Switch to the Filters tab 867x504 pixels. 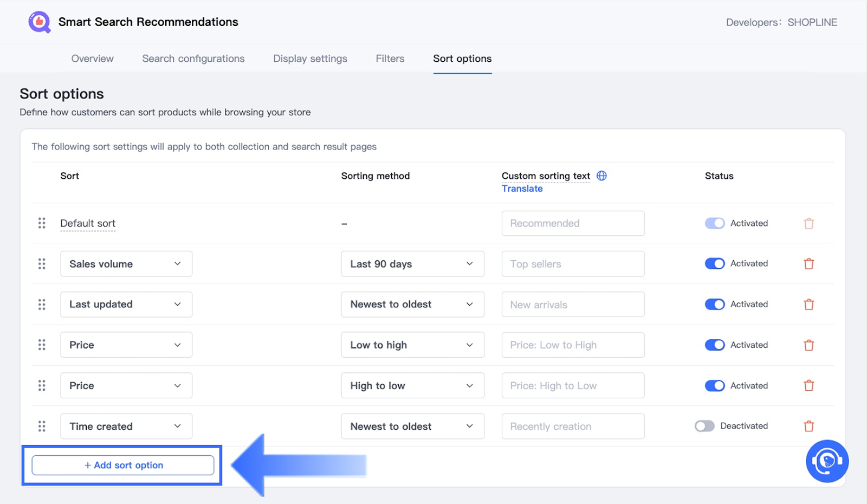tap(390, 59)
